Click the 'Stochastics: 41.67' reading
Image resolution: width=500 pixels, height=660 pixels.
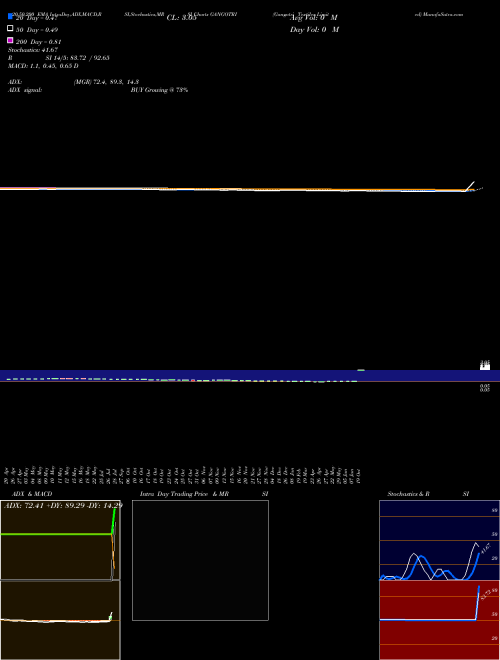click(x=33, y=50)
